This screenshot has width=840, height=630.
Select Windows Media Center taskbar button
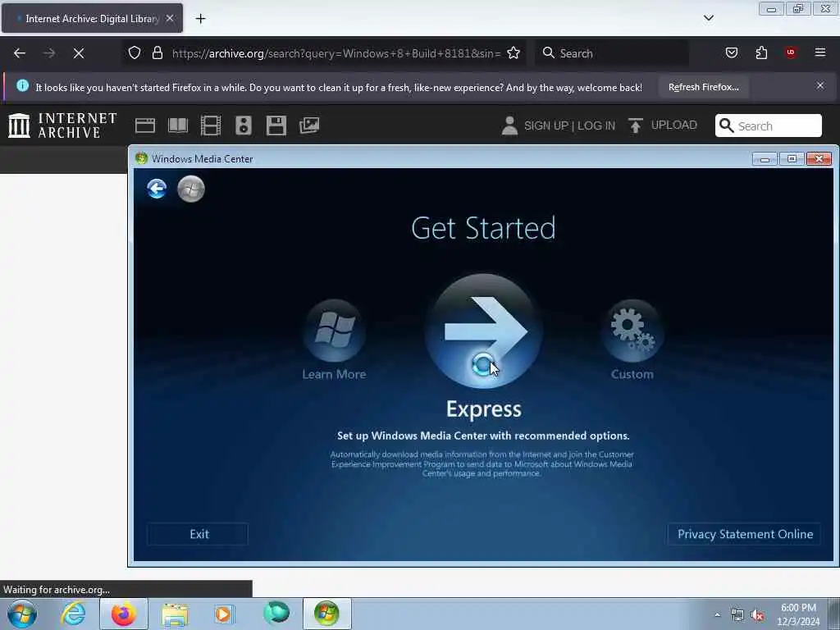tap(326, 614)
